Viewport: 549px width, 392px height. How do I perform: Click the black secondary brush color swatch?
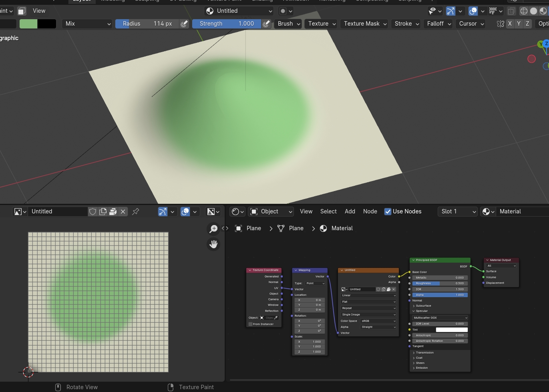[x=47, y=24]
